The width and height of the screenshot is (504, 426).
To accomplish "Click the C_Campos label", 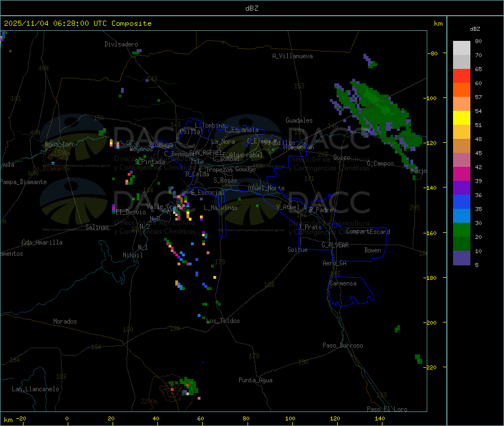I will click(380, 163).
